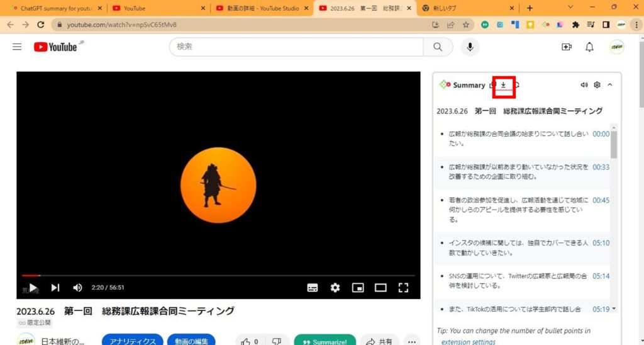The width and height of the screenshot is (644, 345).
Task: Click the green round extension icon in toolbar
Action: pos(485,25)
